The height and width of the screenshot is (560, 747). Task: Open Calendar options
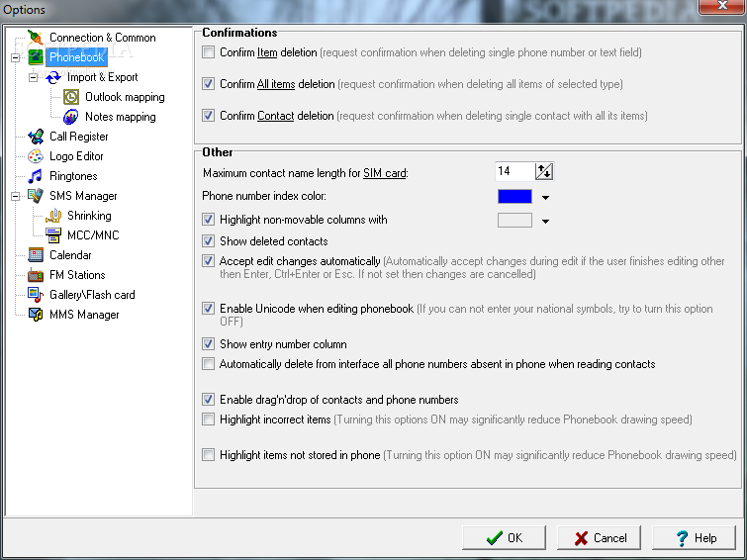click(70, 255)
